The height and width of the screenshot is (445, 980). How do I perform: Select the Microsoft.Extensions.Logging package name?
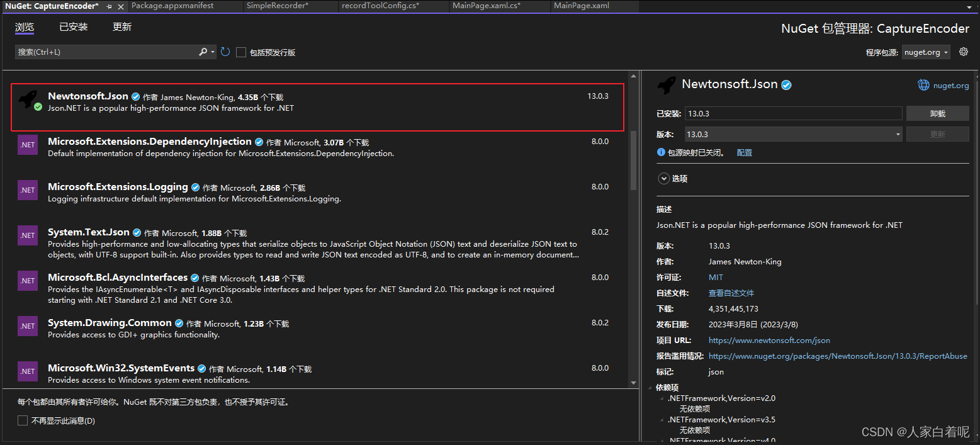click(x=118, y=187)
